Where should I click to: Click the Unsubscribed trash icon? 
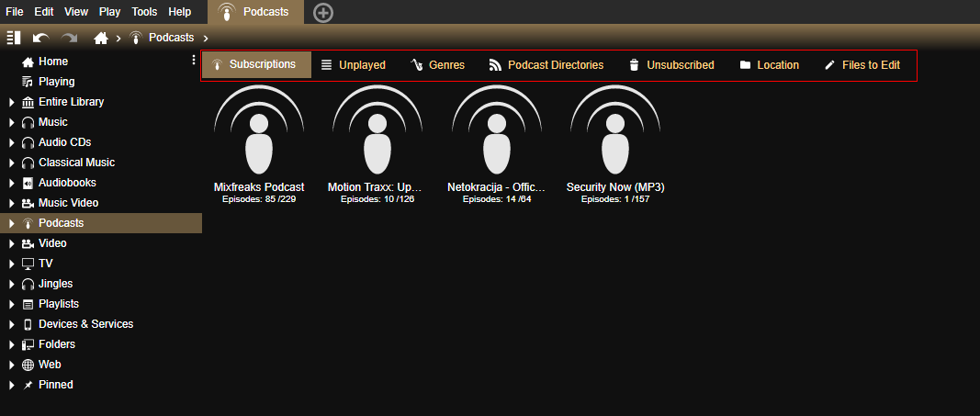634,65
